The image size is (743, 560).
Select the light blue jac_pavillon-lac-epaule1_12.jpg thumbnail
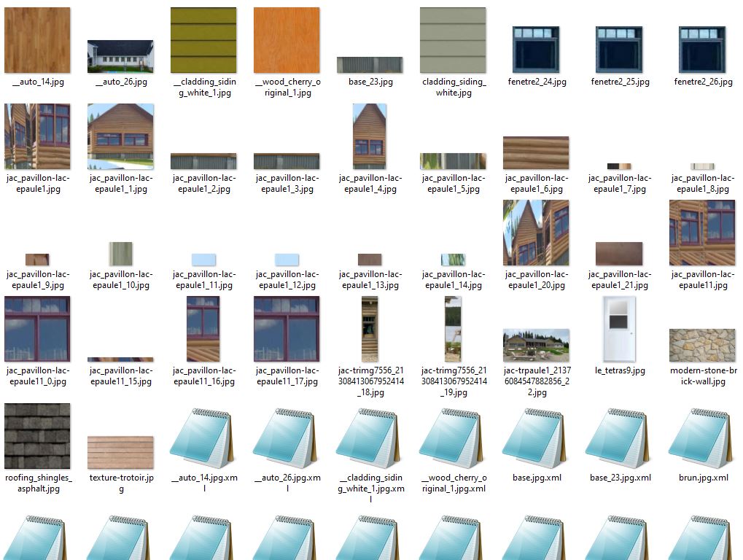287,260
